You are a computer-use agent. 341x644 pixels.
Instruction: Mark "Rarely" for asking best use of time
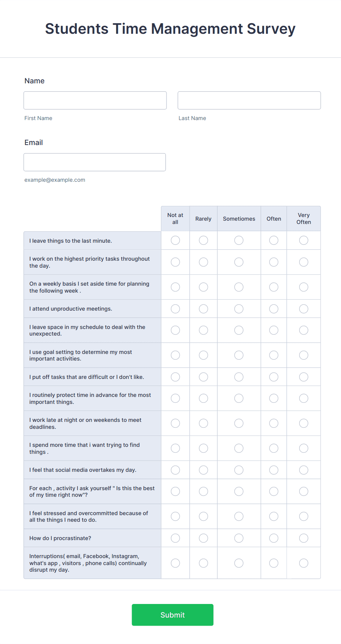click(203, 491)
